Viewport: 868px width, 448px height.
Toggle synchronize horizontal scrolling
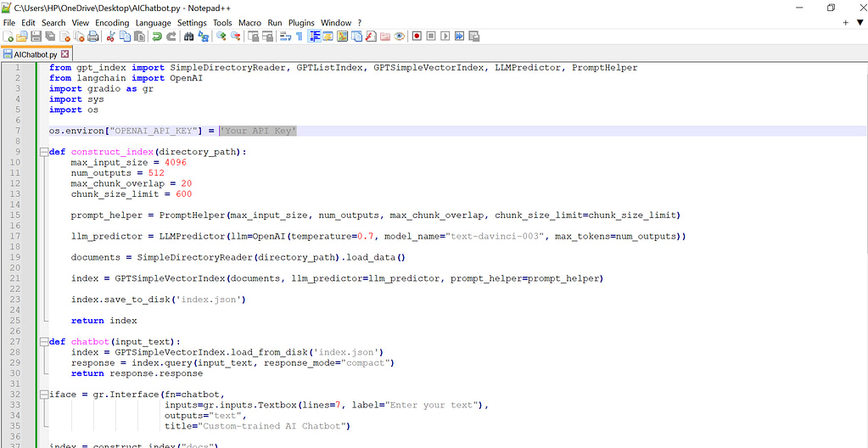coord(267,36)
